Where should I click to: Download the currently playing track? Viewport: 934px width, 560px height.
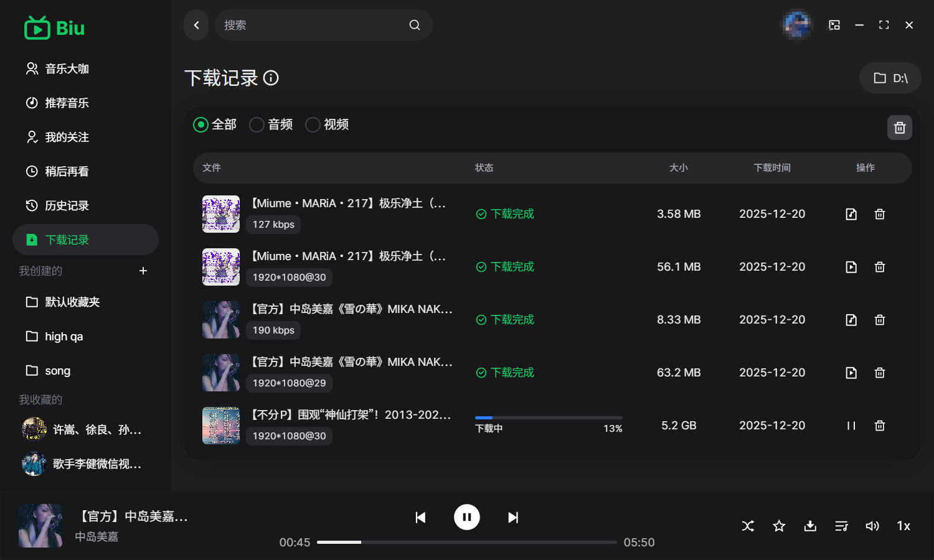click(x=810, y=526)
